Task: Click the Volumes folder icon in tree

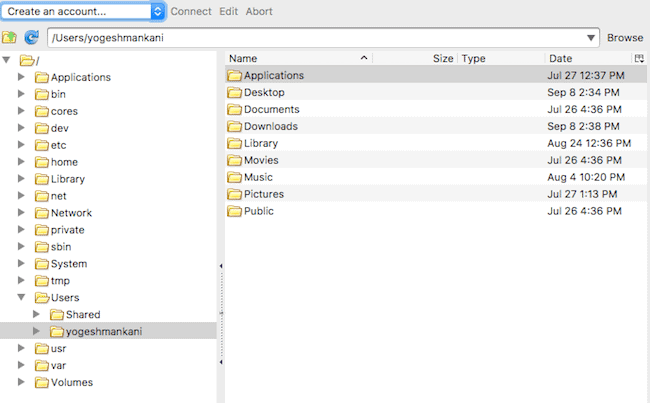Action: (x=41, y=383)
